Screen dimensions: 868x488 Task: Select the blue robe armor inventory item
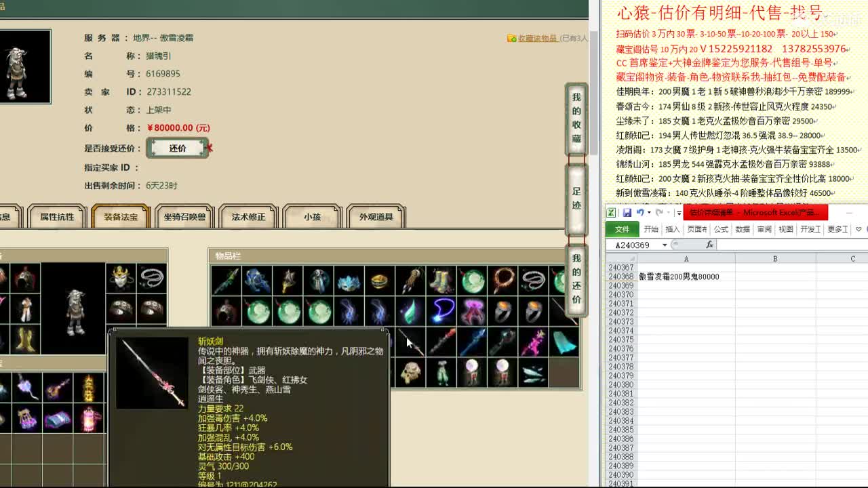(x=258, y=281)
